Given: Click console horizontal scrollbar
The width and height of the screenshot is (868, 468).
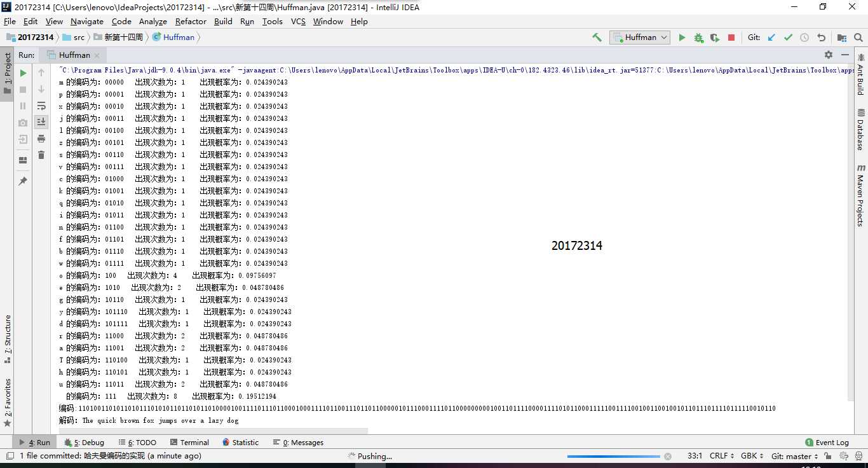Looking at the screenshot, I should (213, 431).
